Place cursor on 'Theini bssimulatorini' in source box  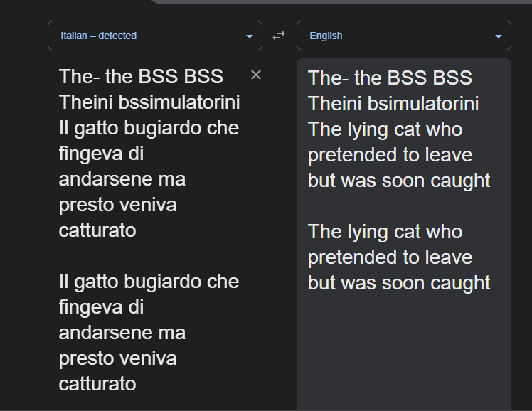(x=149, y=102)
